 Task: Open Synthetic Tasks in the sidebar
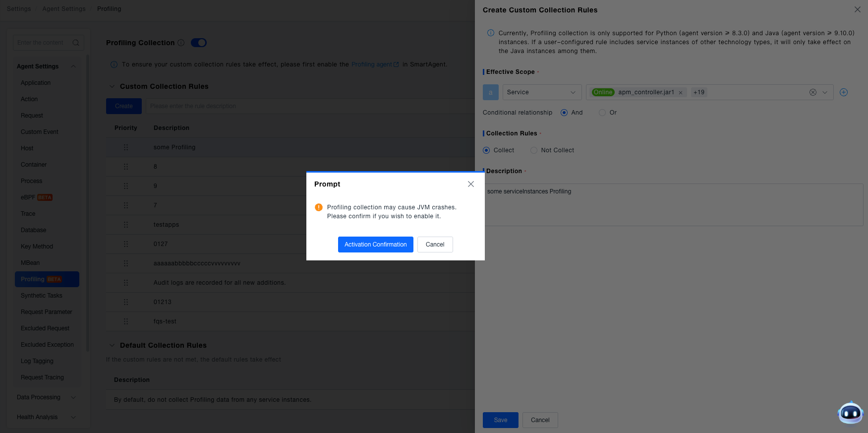(42, 296)
